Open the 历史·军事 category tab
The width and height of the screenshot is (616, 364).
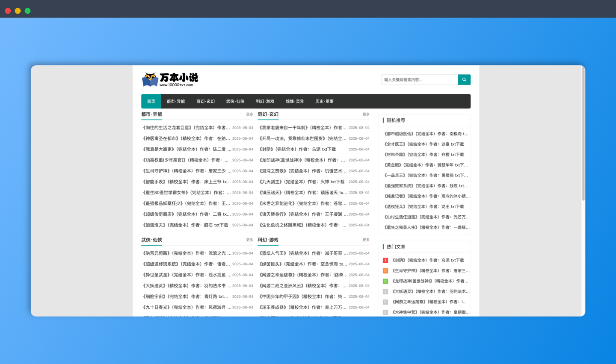[324, 101]
